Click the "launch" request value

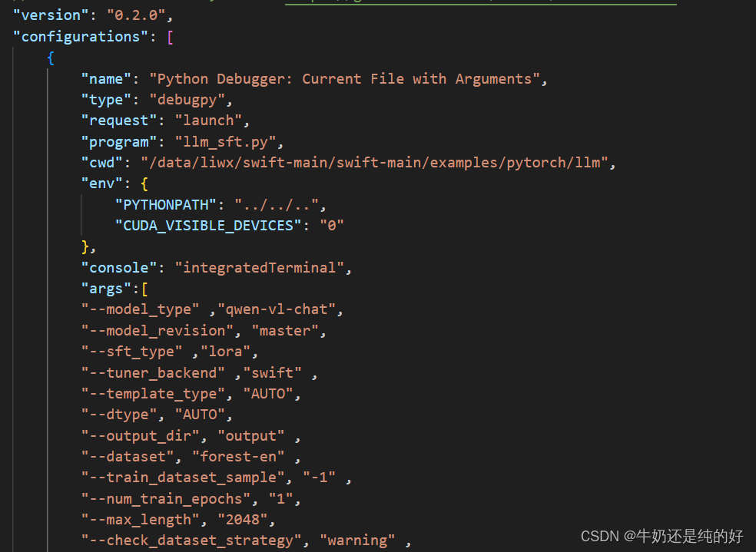click(x=207, y=120)
